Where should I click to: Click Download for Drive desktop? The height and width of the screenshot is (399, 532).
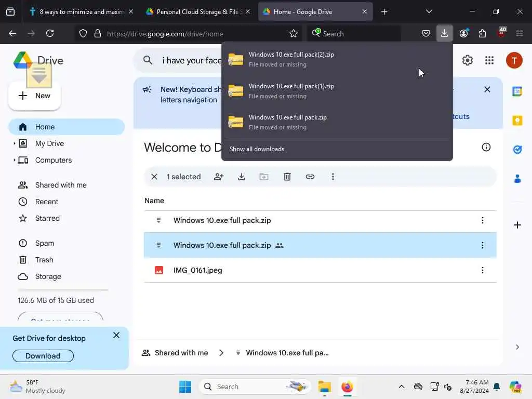[43, 356]
